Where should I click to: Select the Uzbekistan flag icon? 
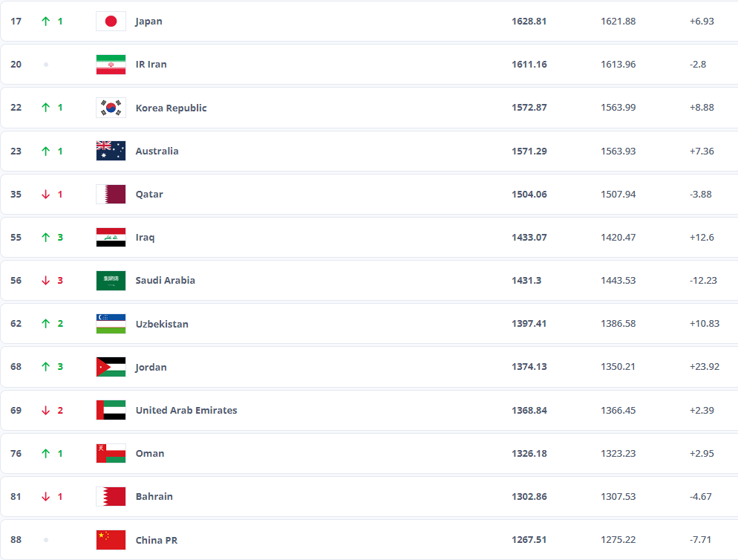click(x=111, y=324)
